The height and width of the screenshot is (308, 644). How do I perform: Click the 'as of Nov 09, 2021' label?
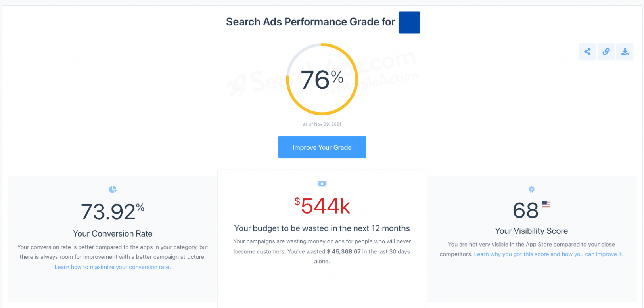(322, 124)
